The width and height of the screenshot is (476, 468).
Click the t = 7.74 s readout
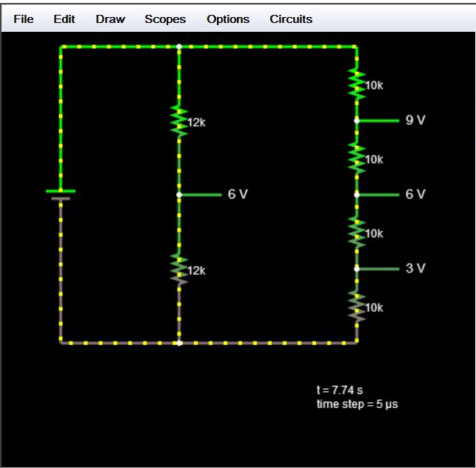(x=340, y=390)
